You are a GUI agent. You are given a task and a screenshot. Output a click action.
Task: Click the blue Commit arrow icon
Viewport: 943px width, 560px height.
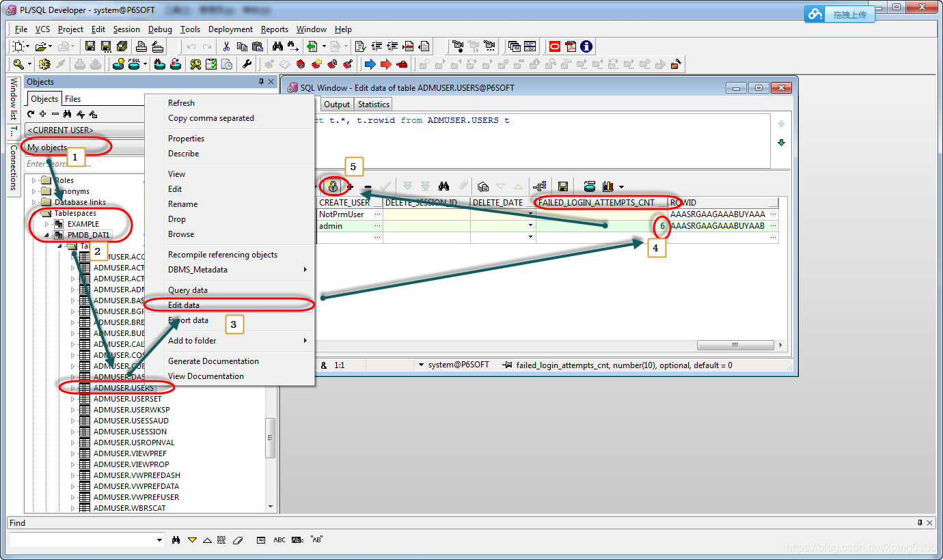(370, 64)
